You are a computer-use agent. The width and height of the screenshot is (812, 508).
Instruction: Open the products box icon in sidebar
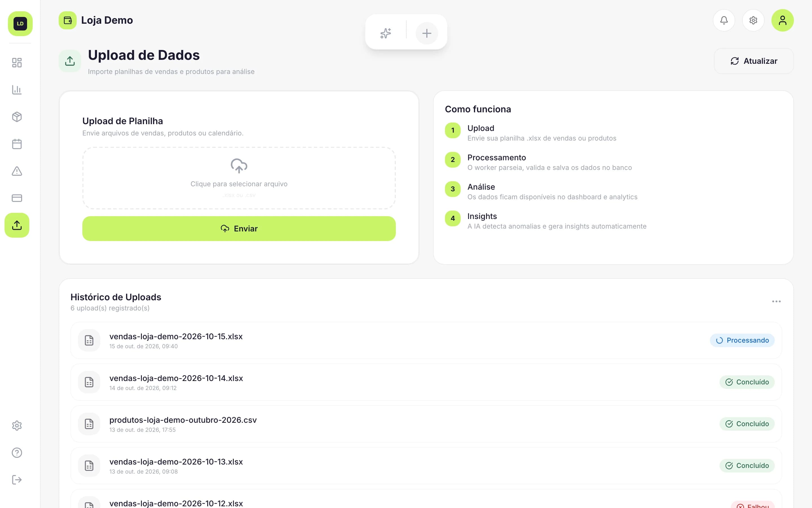pos(17,117)
